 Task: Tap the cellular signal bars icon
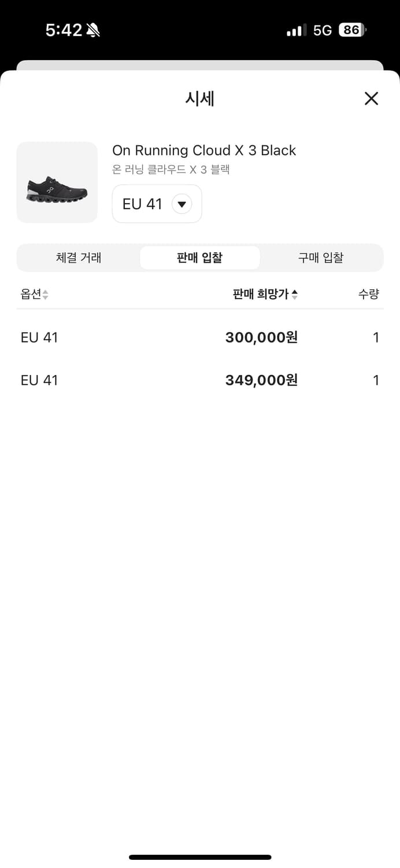(x=297, y=31)
